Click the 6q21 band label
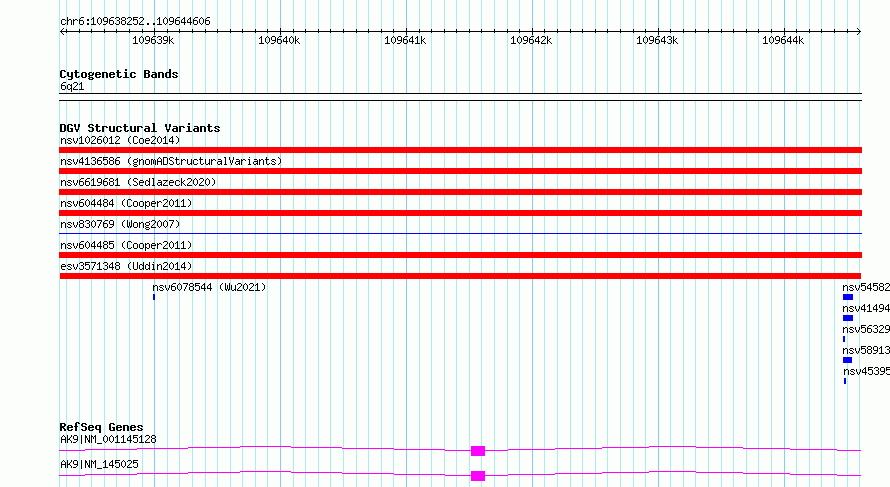 point(72,86)
